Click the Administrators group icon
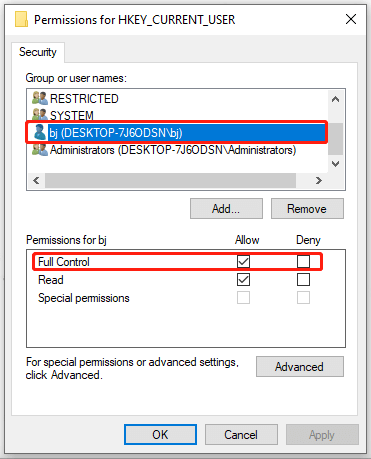Screen dimensions: 371x459 (40, 149)
